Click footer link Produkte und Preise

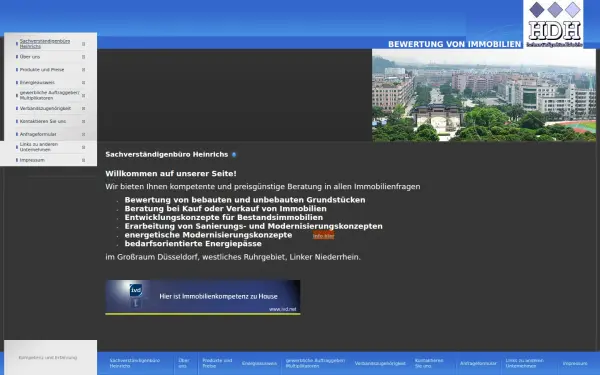click(x=217, y=363)
